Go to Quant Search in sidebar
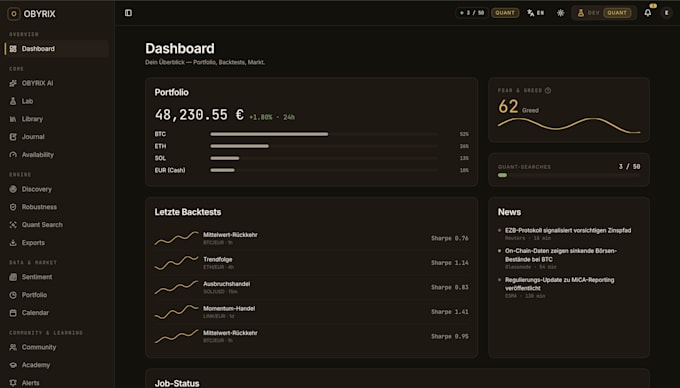 pyautogui.click(x=56, y=225)
